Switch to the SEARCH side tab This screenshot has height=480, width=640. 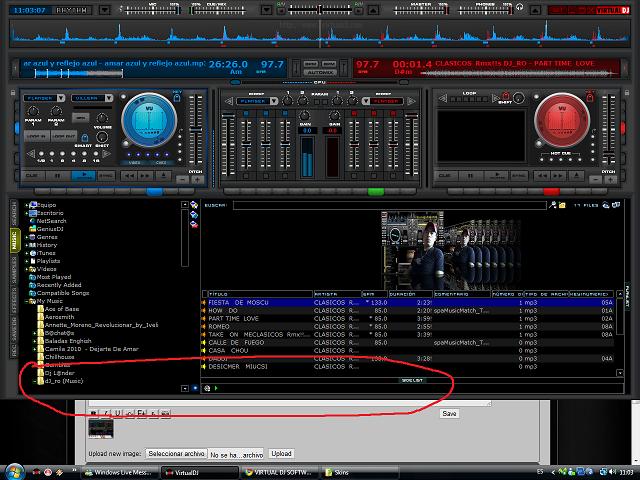14,213
